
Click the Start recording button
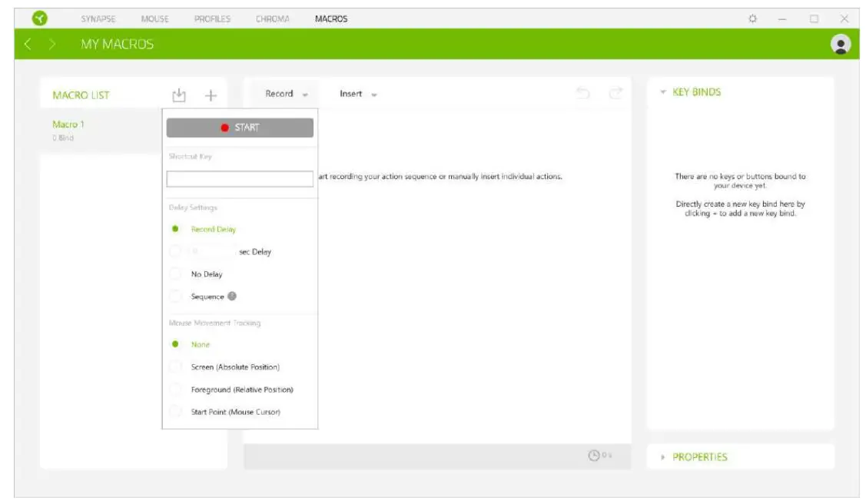click(x=240, y=128)
